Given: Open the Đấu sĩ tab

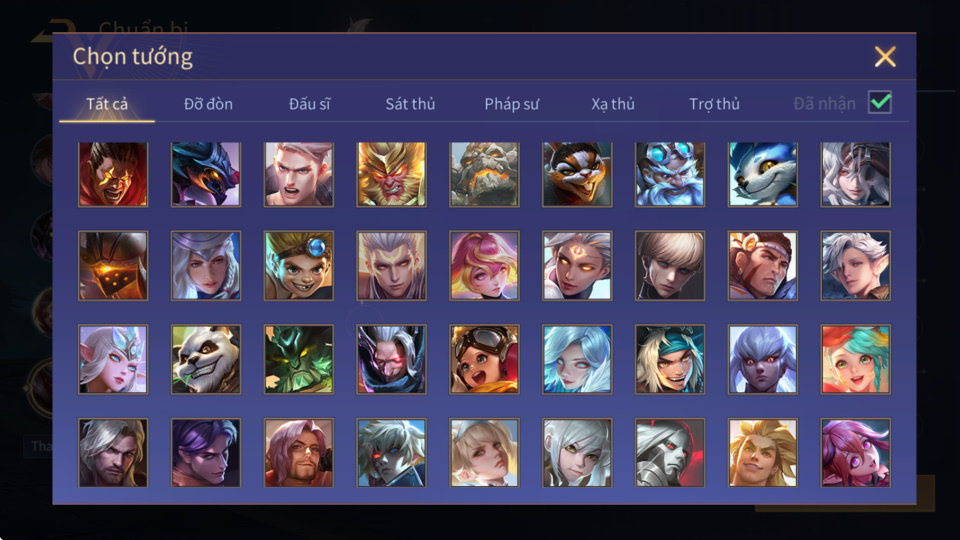Looking at the screenshot, I should (309, 104).
